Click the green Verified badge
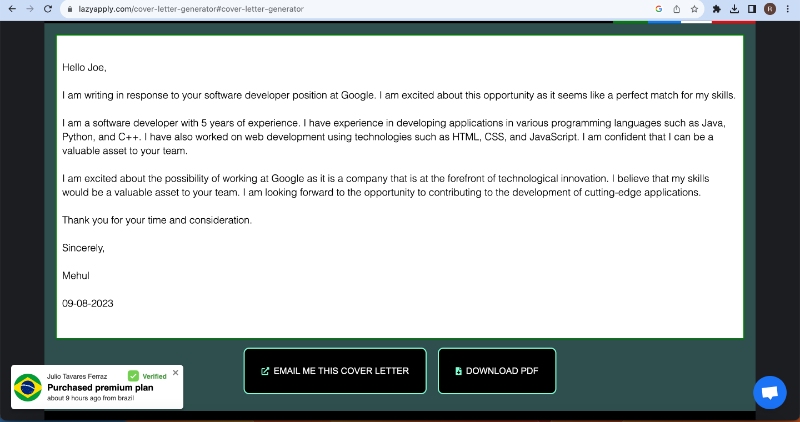Image resolution: width=800 pixels, height=422 pixels. click(x=148, y=376)
